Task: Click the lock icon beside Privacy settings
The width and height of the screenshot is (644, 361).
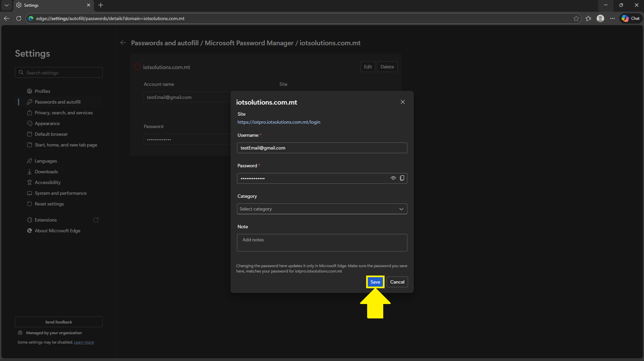Action: (30, 113)
